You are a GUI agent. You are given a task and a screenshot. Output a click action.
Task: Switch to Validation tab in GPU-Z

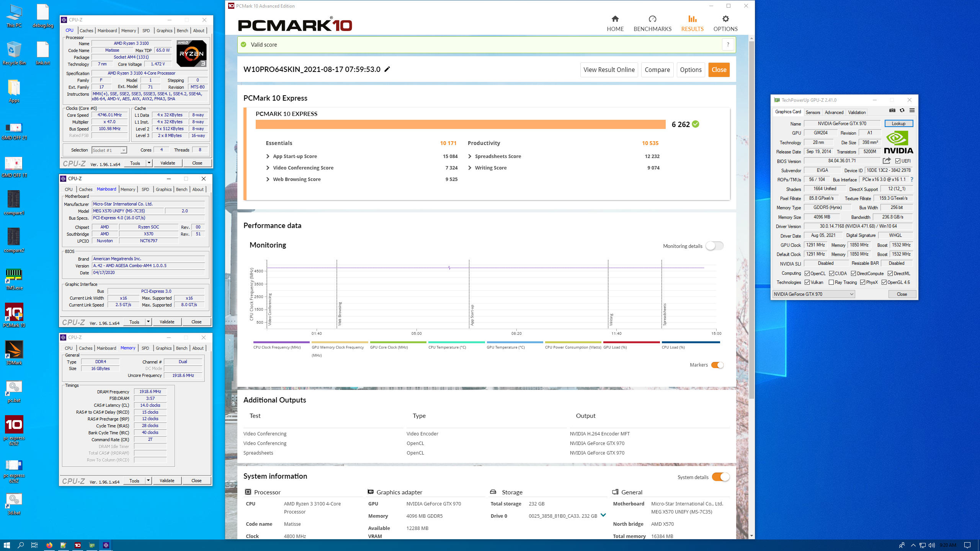pos(856,112)
